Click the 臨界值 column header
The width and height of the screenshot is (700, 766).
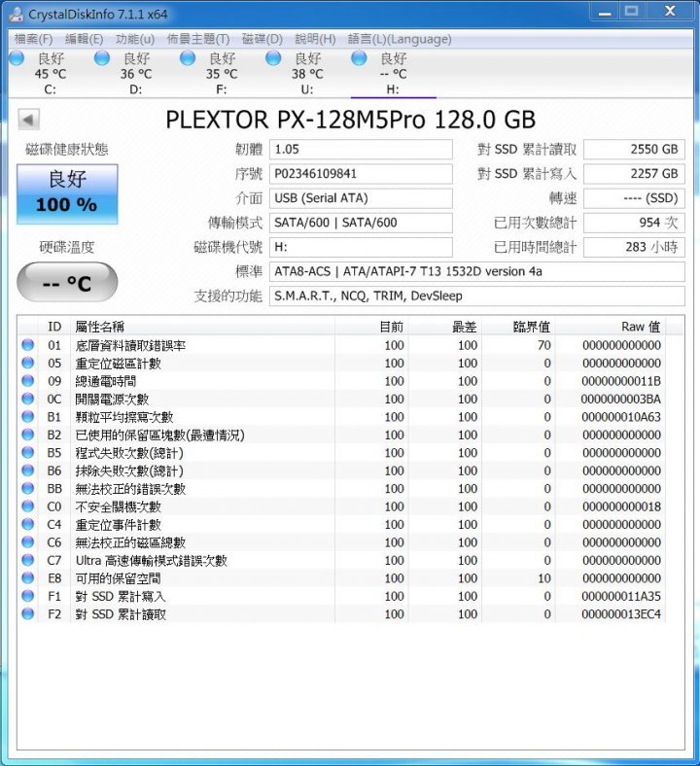click(x=518, y=327)
